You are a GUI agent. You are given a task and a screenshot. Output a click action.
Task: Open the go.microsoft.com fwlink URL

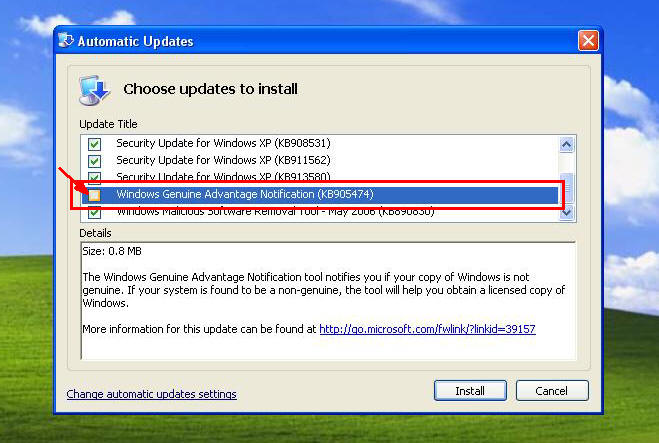coord(427,329)
